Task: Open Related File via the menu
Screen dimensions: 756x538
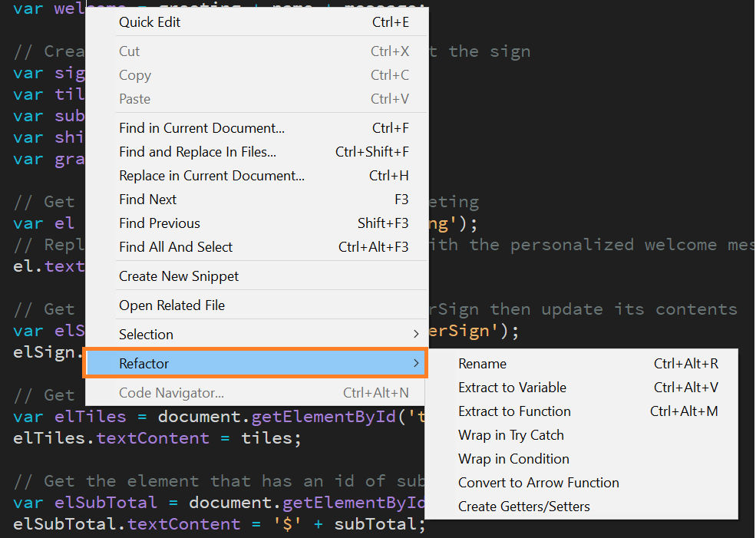Action: coord(172,305)
